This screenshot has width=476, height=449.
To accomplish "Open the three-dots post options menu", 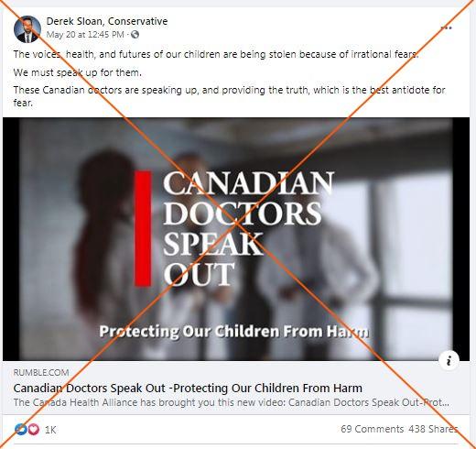I will (x=446, y=27).
